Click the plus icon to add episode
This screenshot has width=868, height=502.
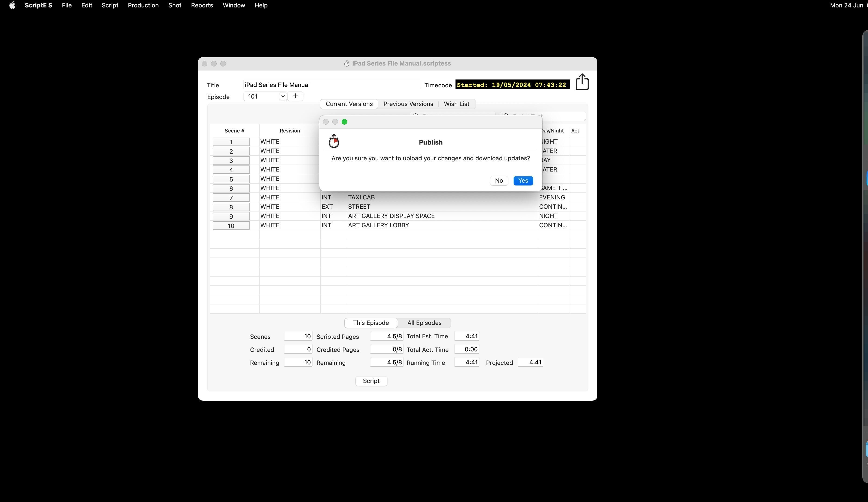[x=295, y=96]
